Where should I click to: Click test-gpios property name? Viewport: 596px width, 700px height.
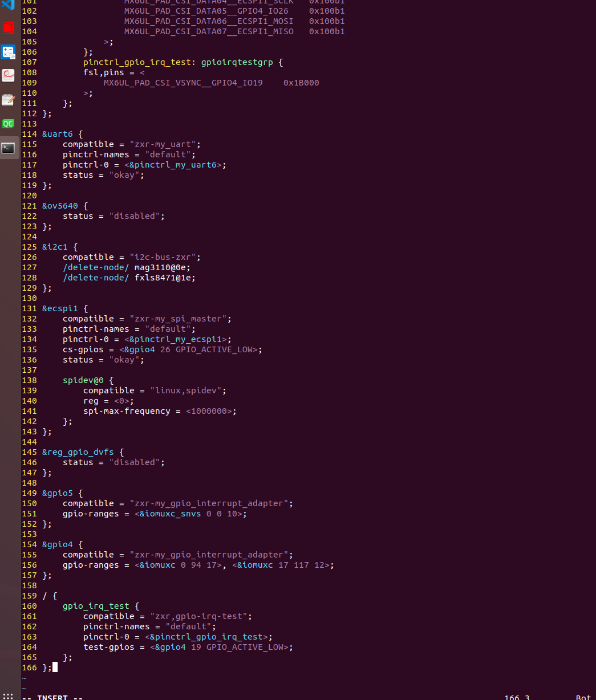click(109, 647)
